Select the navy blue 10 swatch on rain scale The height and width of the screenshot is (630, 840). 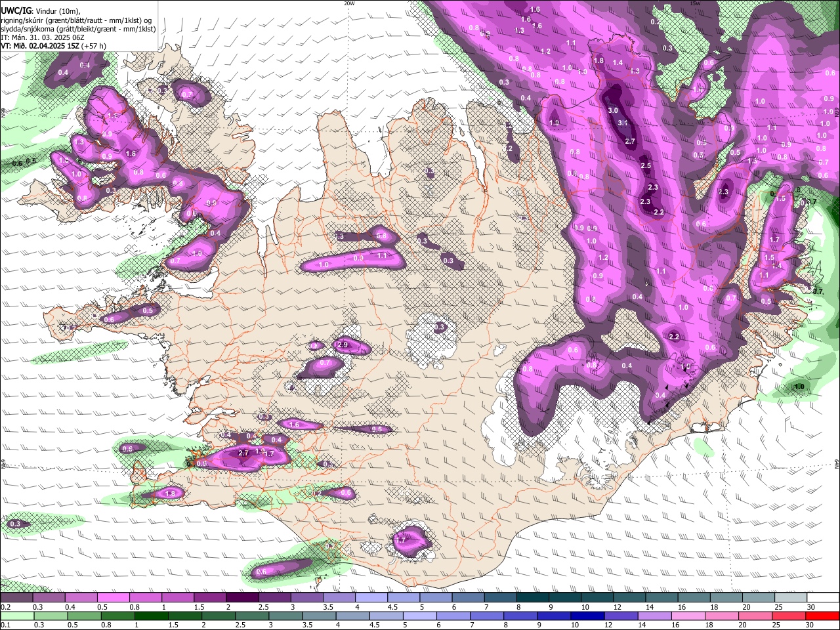[586, 616]
